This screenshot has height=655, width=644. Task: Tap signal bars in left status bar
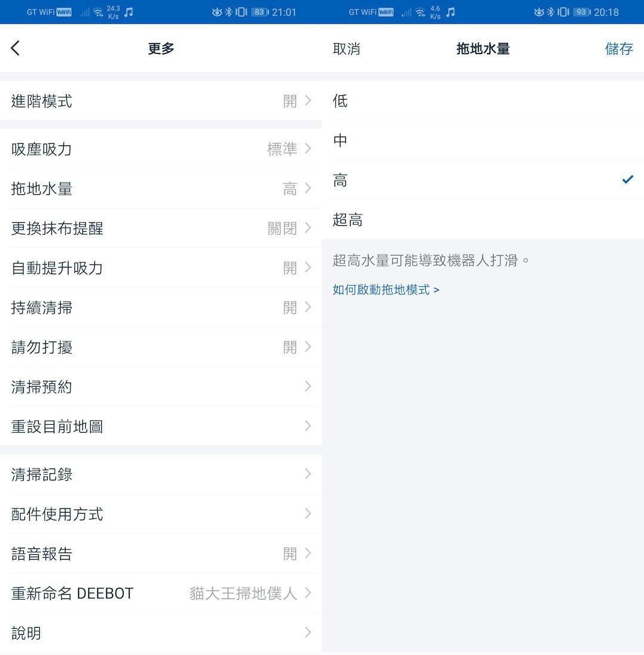(85, 13)
